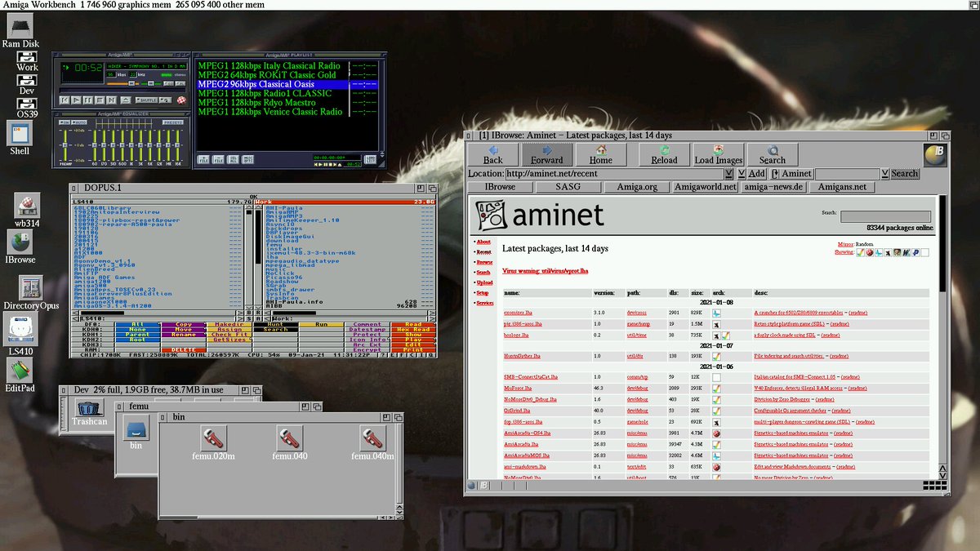Toggle equalizer AUTO button

pos(79,122)
